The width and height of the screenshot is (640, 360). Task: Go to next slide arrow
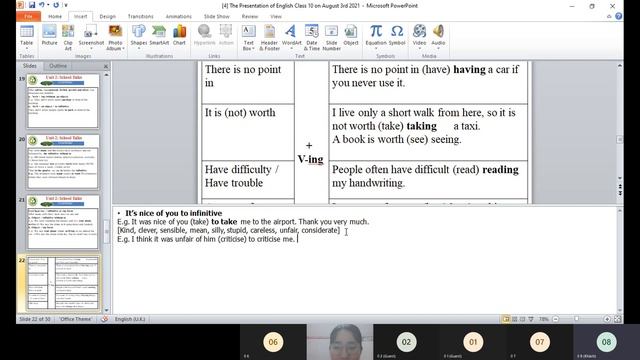620,193
